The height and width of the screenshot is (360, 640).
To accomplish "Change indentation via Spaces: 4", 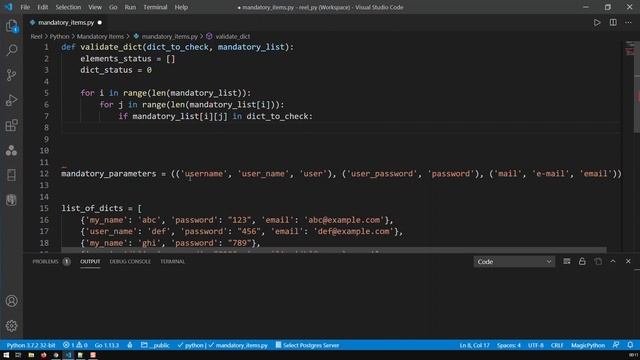I will [x=509, y=345].
